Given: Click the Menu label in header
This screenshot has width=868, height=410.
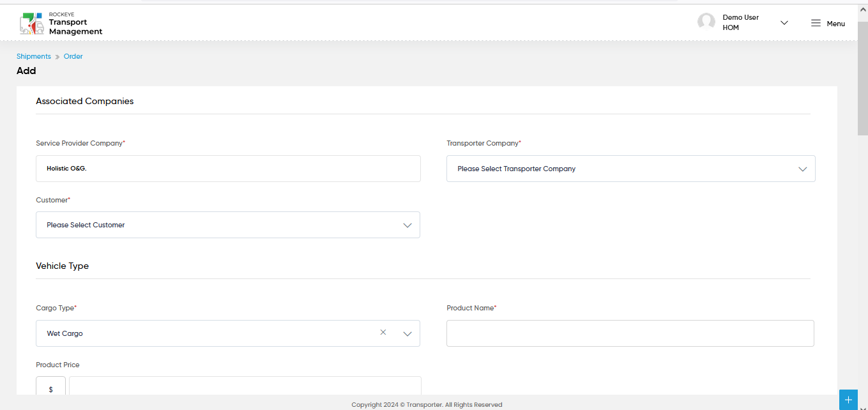Looking at the screenshot, I should (835, 24).
